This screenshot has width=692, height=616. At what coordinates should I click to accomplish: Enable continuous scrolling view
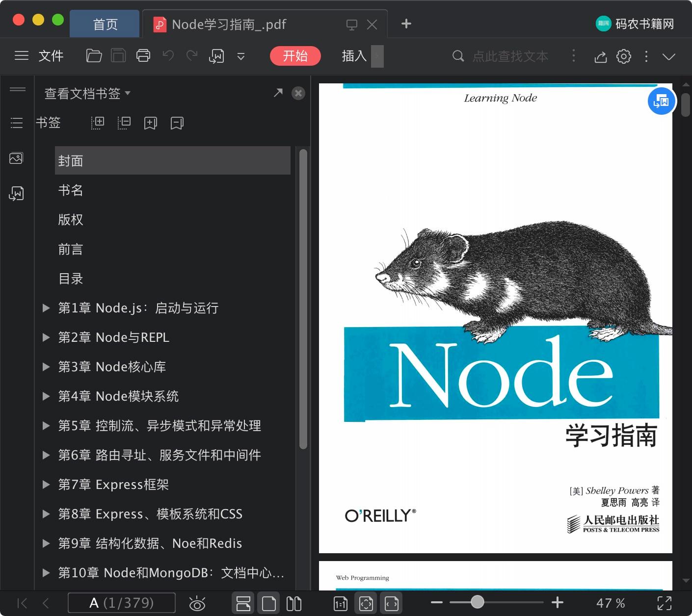(x=243, y=603)
